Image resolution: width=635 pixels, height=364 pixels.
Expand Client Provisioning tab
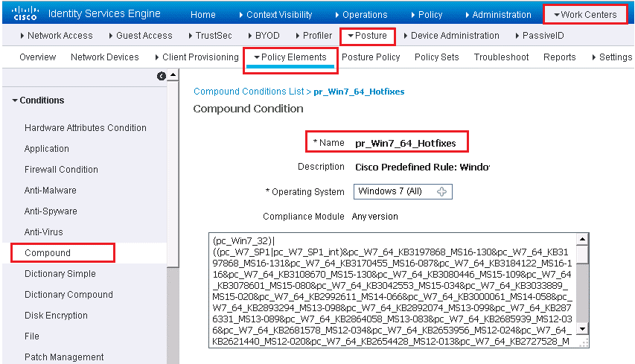click(197, 57)
